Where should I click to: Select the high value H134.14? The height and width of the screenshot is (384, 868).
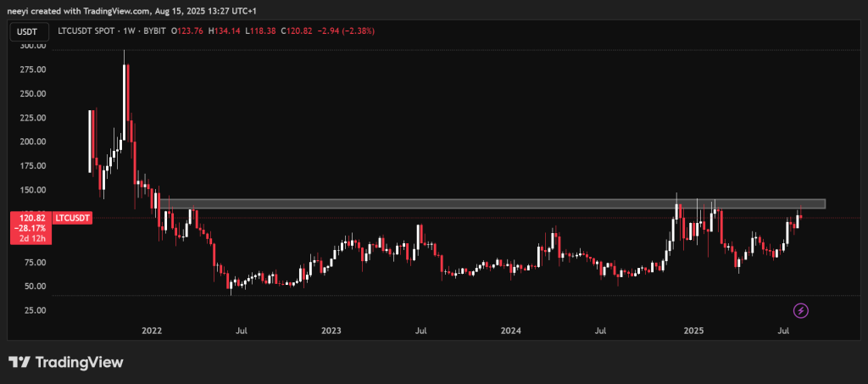pos(224,31)
